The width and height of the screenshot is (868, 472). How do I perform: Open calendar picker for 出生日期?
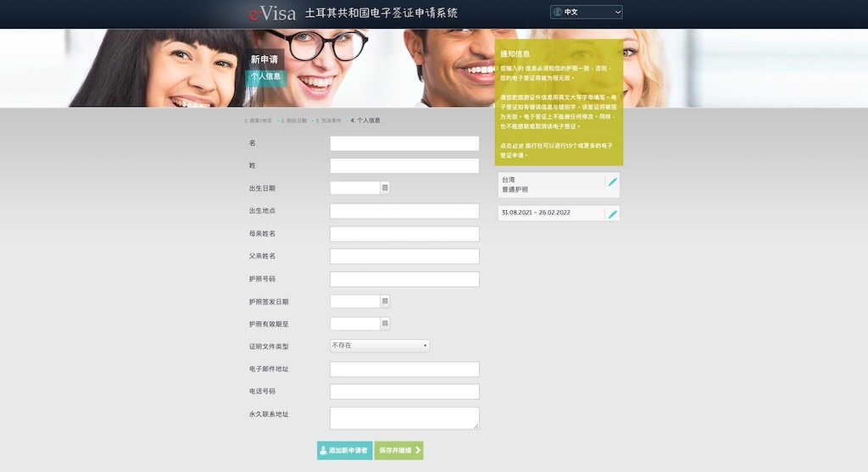(x=385, y=188)
